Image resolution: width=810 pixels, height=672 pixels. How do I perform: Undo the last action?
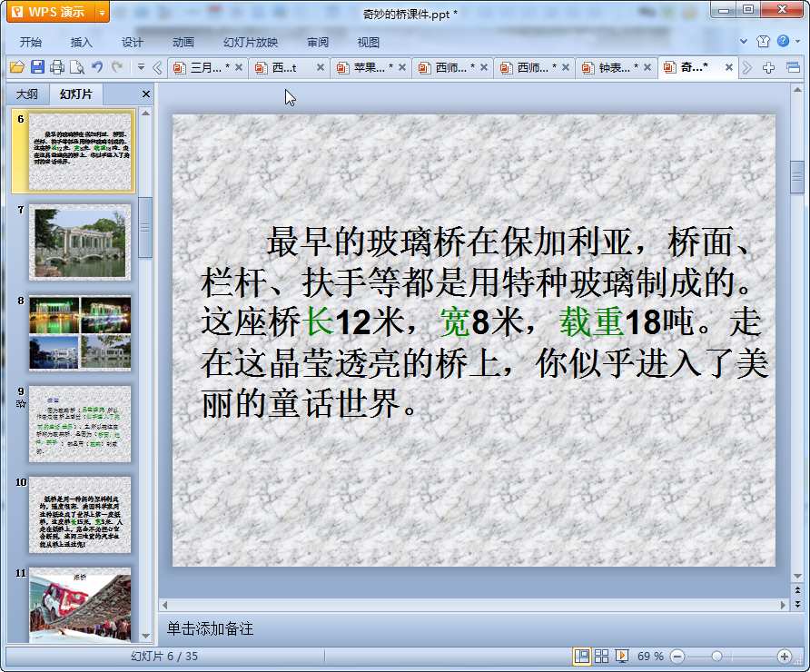pyautogui.click(x=97, y=67)
